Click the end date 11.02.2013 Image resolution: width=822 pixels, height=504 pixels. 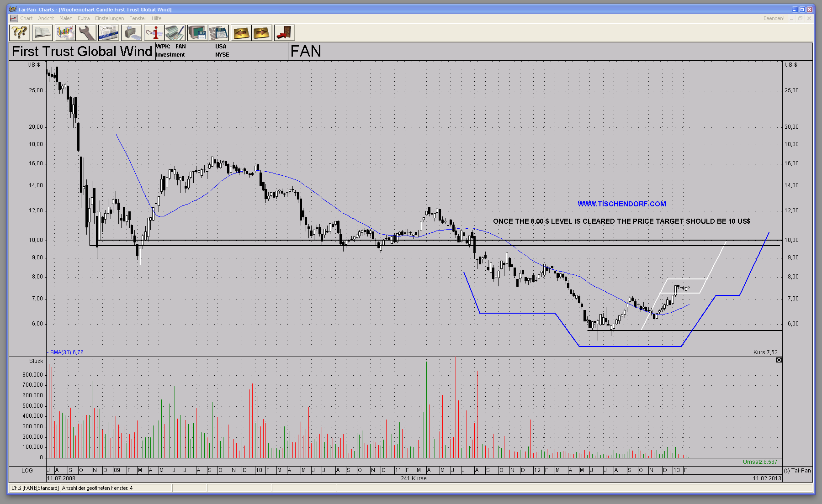pyautogui.click(x=767, y=478)
